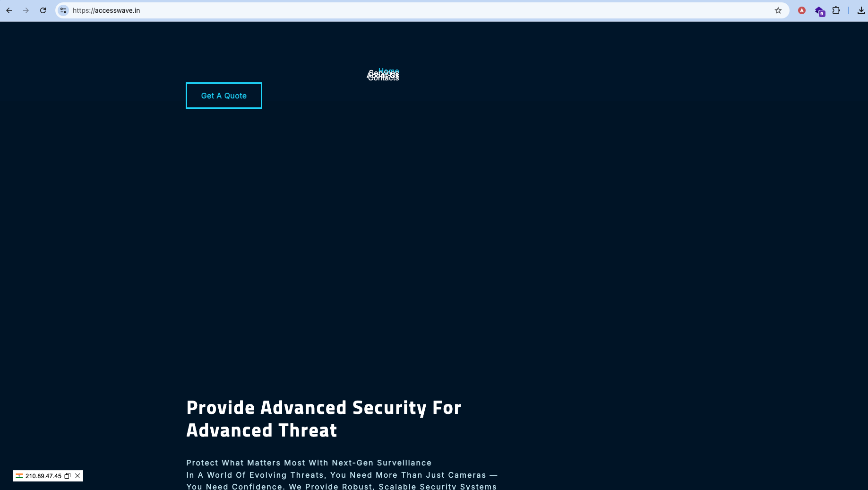Click the Protect What Matters Most line
868x490 pixels.
[x=309, y=463]
